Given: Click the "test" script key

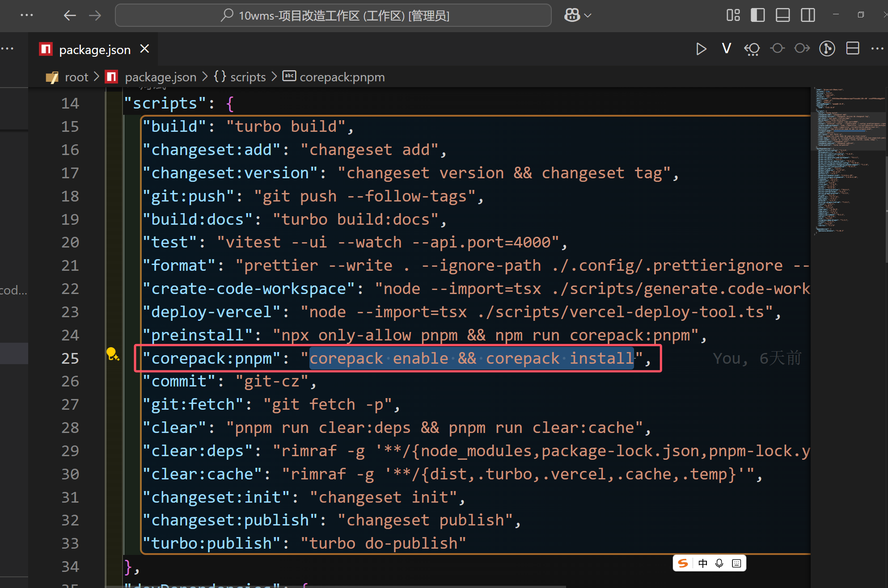Looking at the screenshot, I should pos(170,242).
